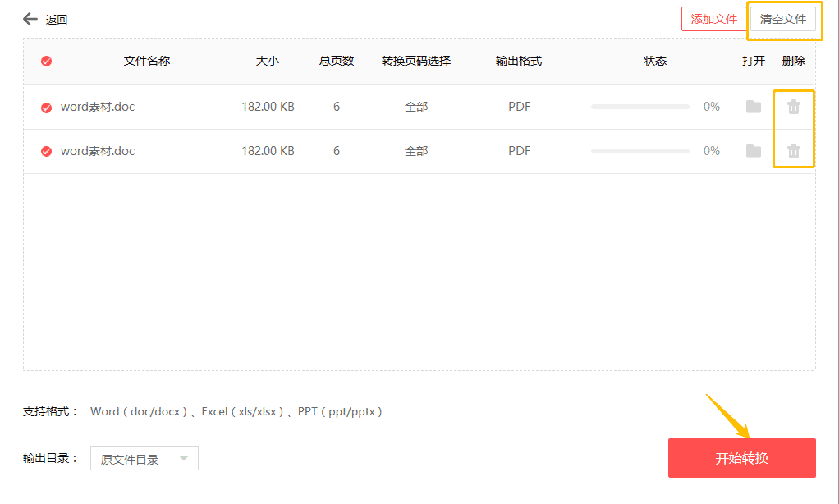
Task: Click 全部 page selection in first row
Action: pos(416,107)
